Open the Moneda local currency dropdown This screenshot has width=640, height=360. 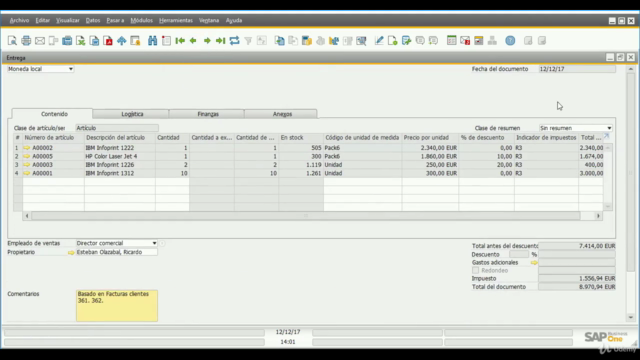pyautogui.click(x=71, y=69)
